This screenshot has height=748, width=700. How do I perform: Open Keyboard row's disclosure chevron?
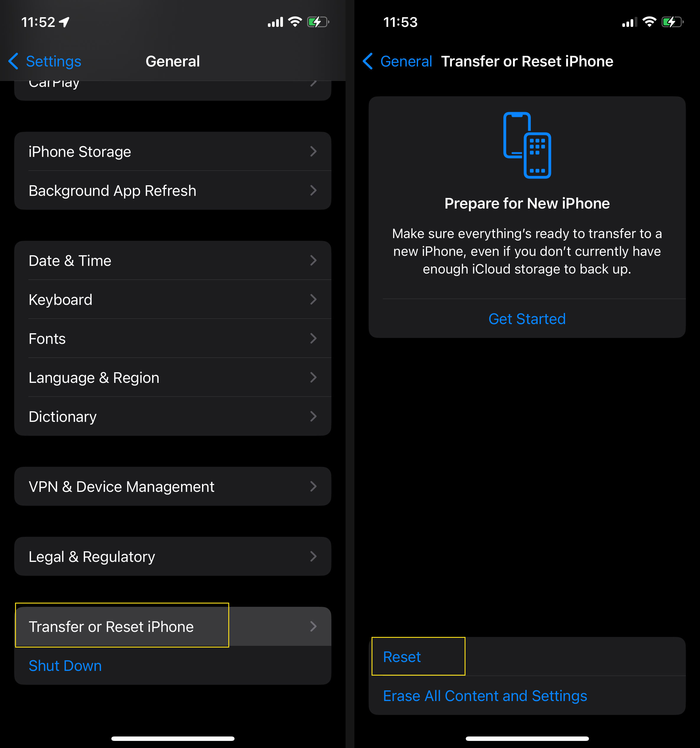(313, 300)
